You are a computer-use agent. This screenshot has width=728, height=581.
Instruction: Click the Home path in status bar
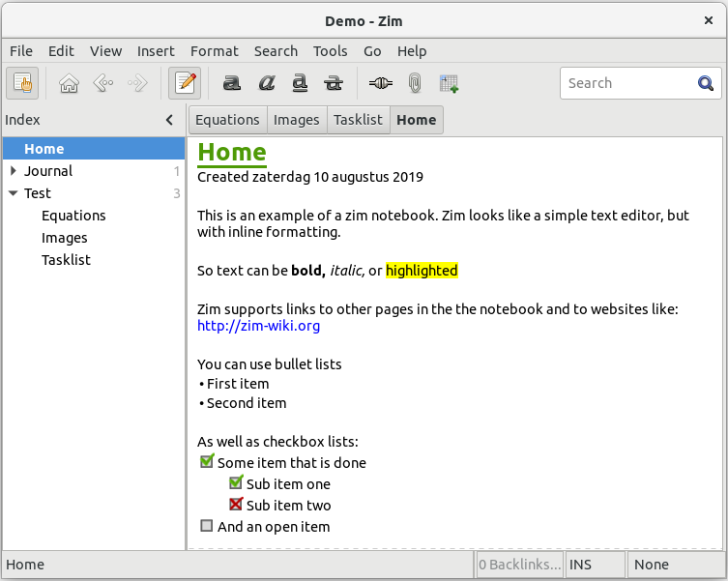[25, 565]
